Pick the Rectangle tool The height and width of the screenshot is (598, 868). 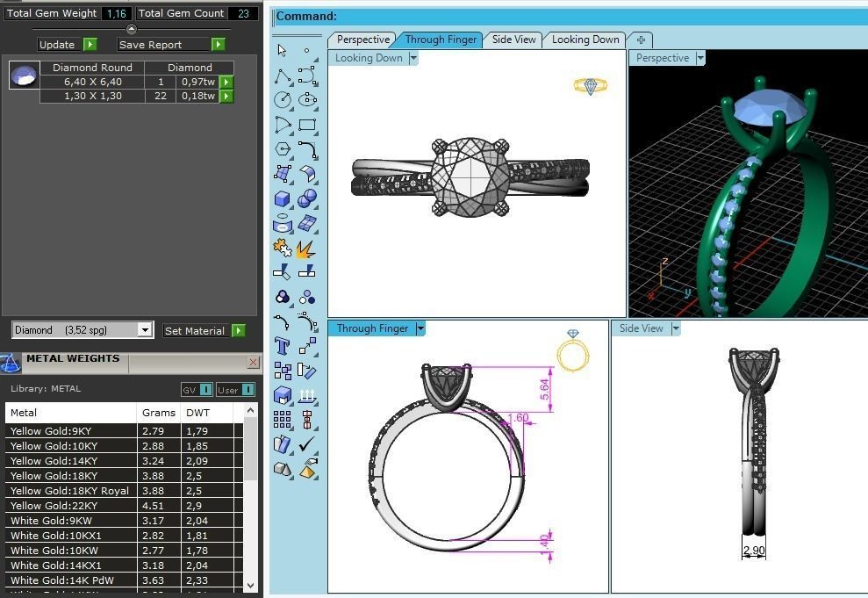coord(307,126)
